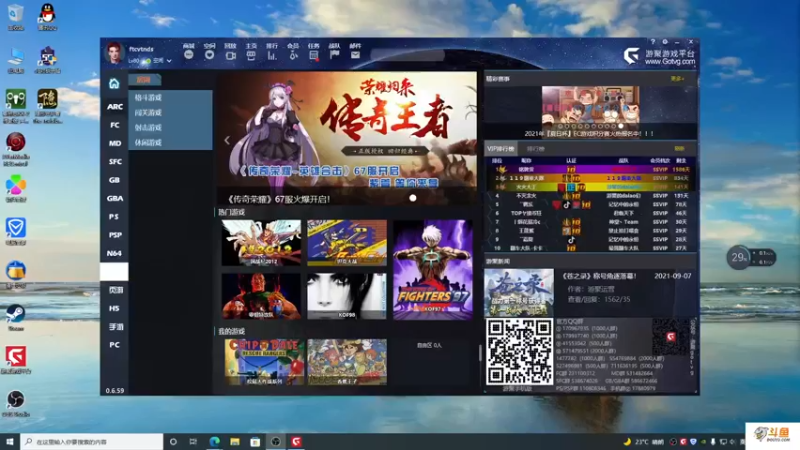The image size is (800, 450).
Task: Click yellow more link in events header
Action: point(677,79)
